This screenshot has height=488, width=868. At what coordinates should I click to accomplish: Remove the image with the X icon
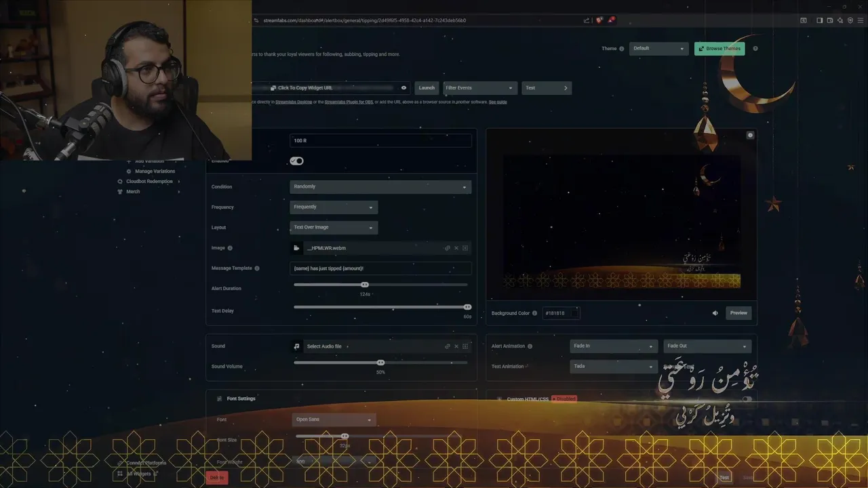[x=456, y=248]
